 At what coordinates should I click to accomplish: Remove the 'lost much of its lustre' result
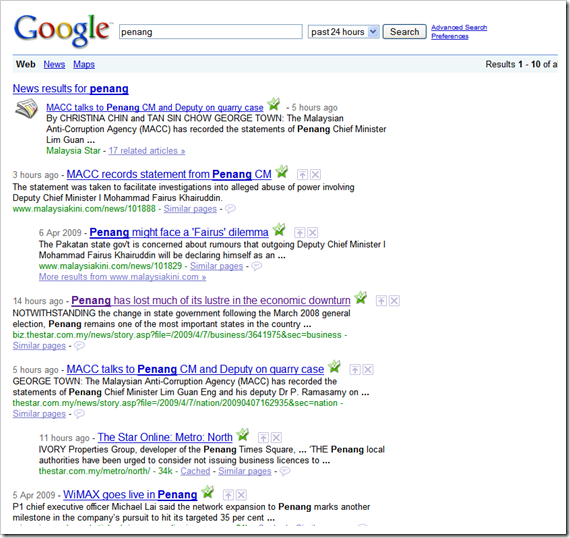[x=394, y=301]
